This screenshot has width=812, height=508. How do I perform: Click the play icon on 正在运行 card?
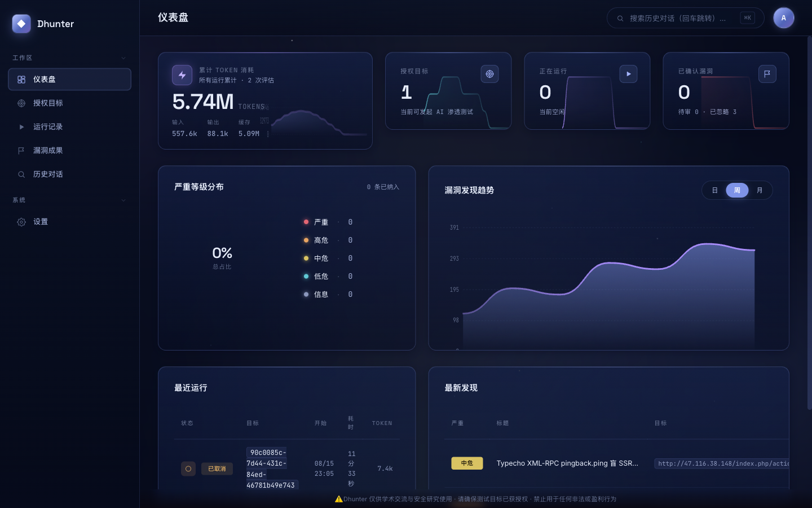[x=629, y=74]
